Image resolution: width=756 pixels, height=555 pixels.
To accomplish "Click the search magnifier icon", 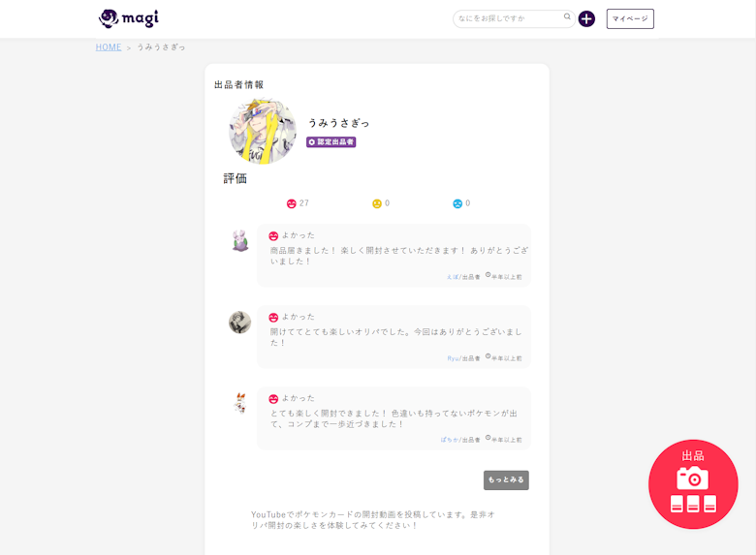I will [x=568, y=17].
